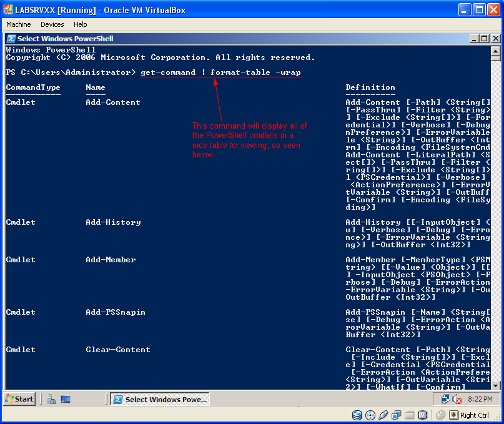Minimize the PowerShell console window
Image resolution: width=504 pixels, height=424 pixels.
(x=474, y=39)
